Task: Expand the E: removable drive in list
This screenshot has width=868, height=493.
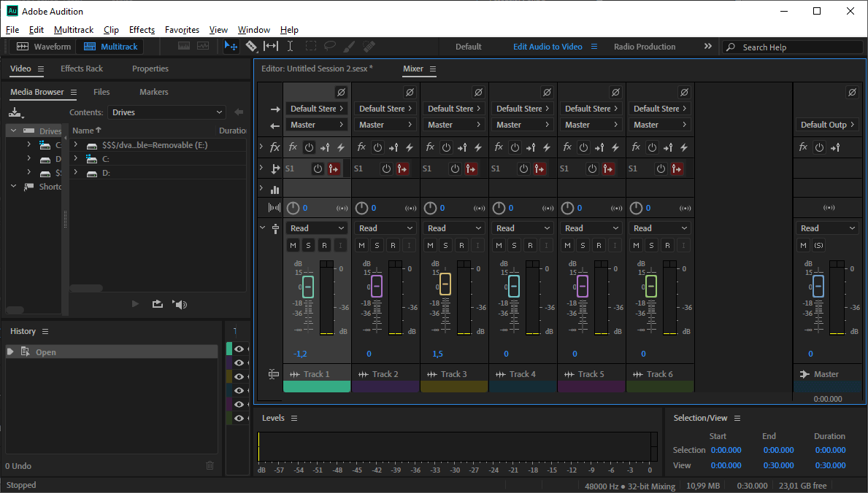Action: [76, 145]
